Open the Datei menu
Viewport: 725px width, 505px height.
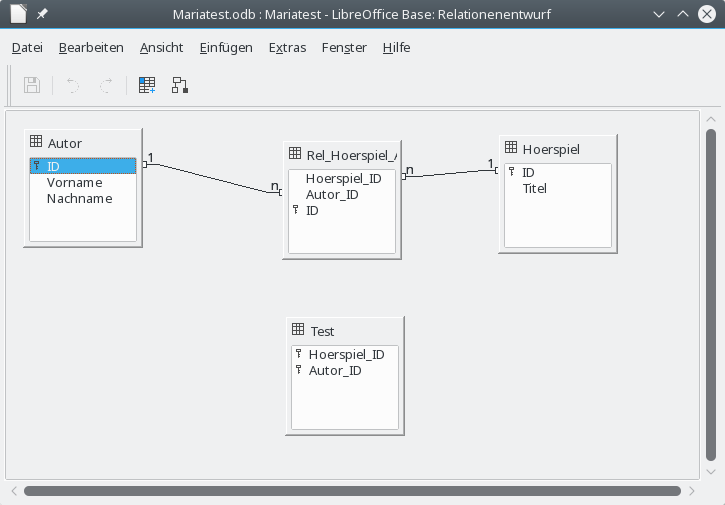click(x=27, y=48)
